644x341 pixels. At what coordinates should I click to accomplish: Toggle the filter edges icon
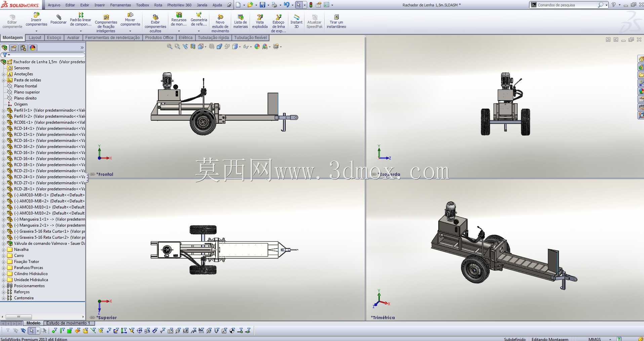[x=62, y=331]
